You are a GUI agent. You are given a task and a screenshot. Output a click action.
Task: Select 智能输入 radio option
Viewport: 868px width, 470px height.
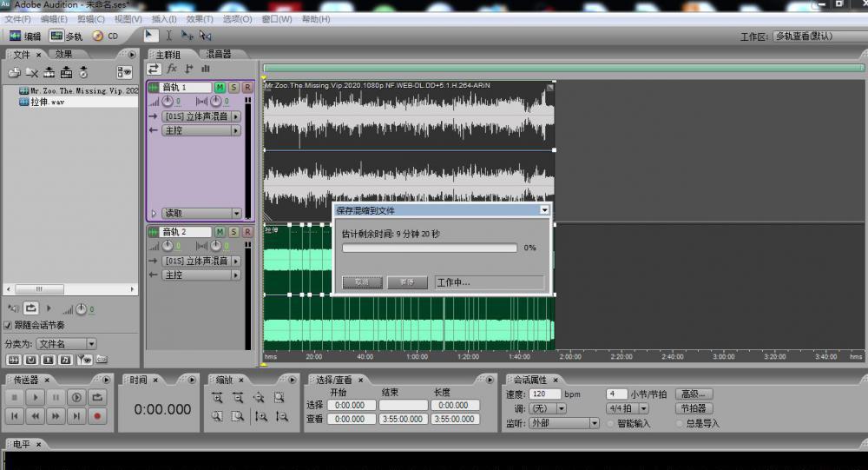(610, 424)
